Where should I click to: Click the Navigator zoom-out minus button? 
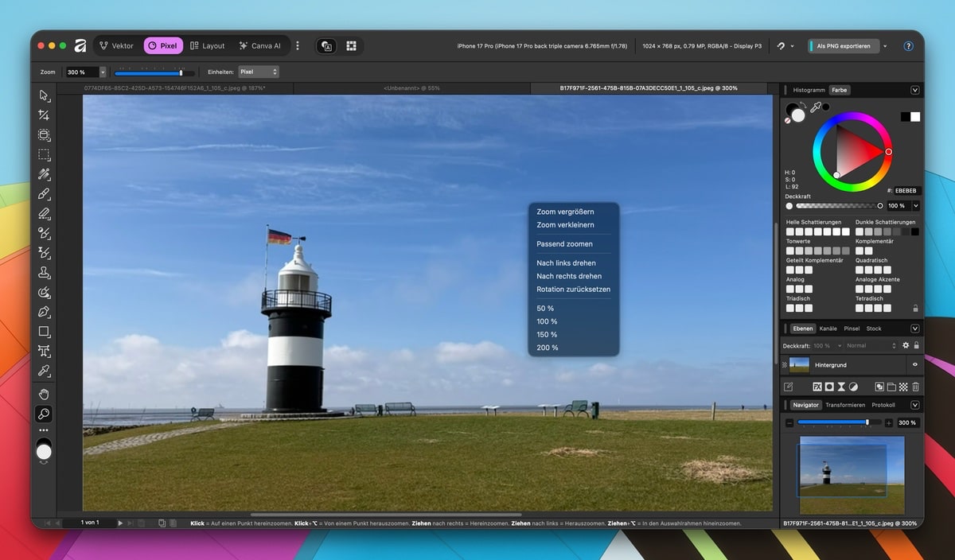789,422
